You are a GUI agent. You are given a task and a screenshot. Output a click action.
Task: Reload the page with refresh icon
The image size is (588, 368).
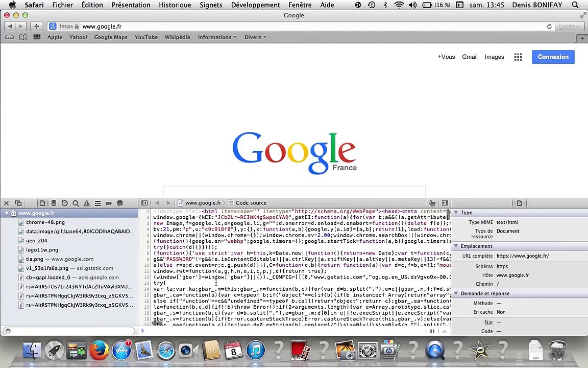click(549, 26)
